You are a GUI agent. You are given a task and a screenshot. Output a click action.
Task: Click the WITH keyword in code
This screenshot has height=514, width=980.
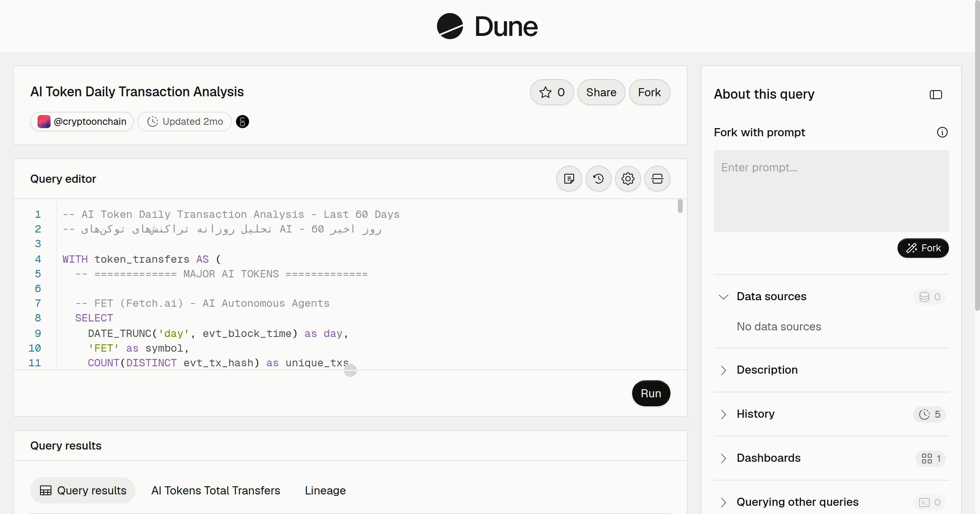tap(75, 259)
